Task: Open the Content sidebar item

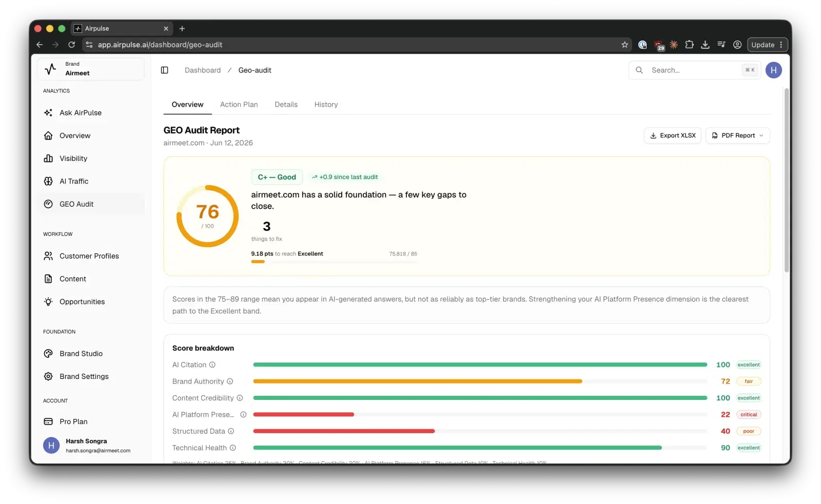Action: point(91,279)
